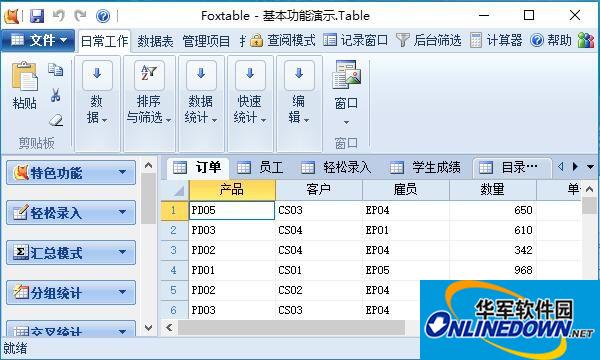
Task: Click cell PD05 in row 1
Action: 232,210
